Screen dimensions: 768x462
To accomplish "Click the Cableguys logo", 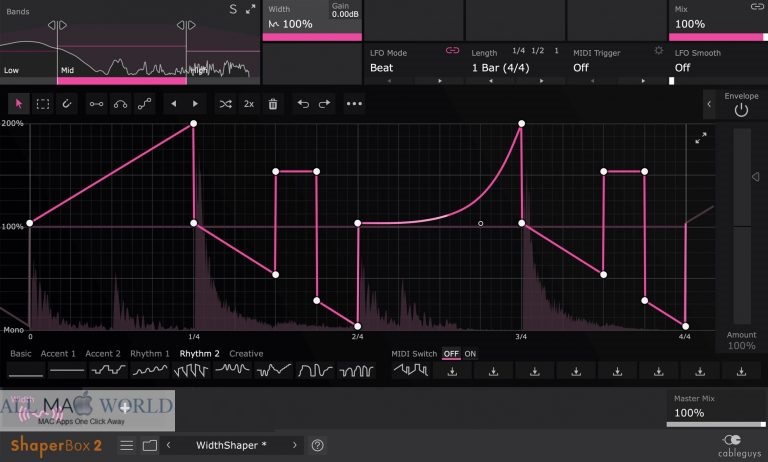I will point(739,445).
